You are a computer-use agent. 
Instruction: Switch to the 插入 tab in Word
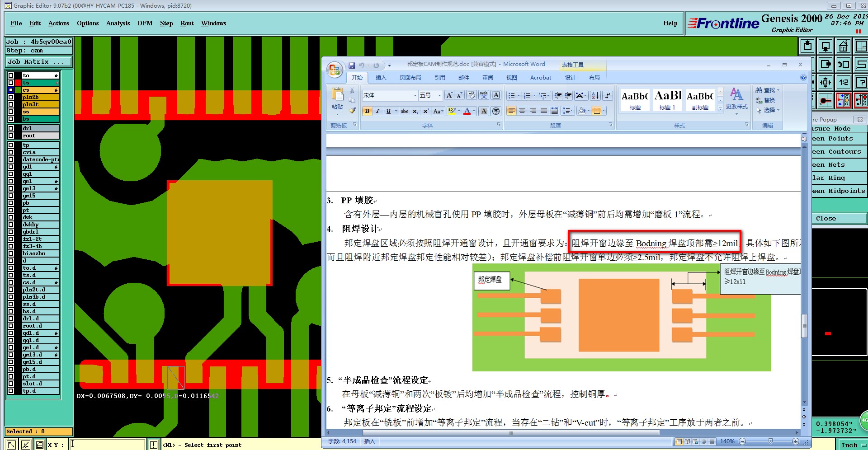click(x=381, y=78)
